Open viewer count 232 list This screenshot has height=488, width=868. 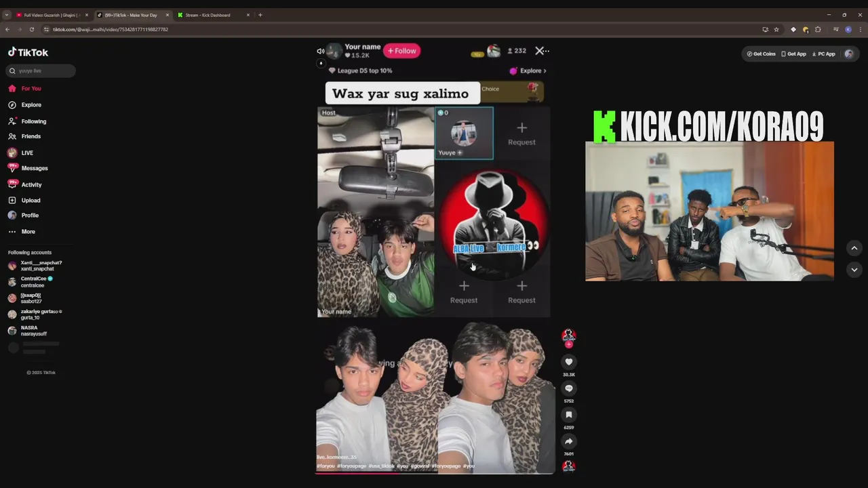point(517,51)
